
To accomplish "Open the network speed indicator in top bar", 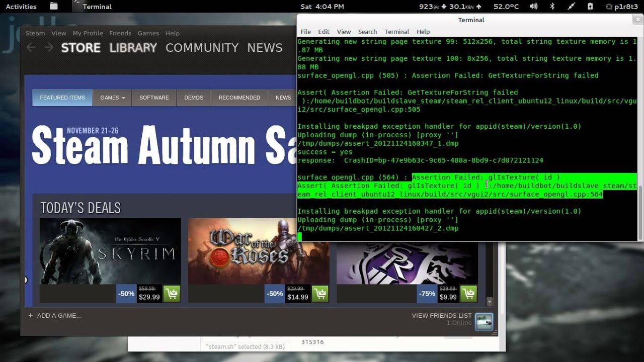I will pyautogui.click(x=450, y=7).
